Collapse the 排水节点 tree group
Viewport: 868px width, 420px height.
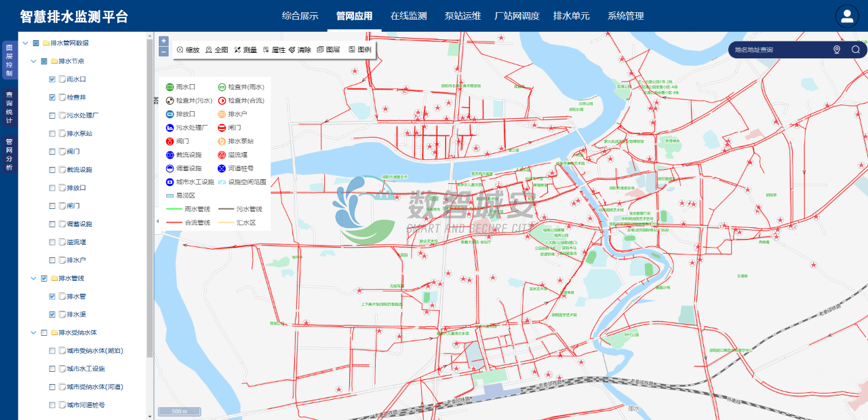34,61
